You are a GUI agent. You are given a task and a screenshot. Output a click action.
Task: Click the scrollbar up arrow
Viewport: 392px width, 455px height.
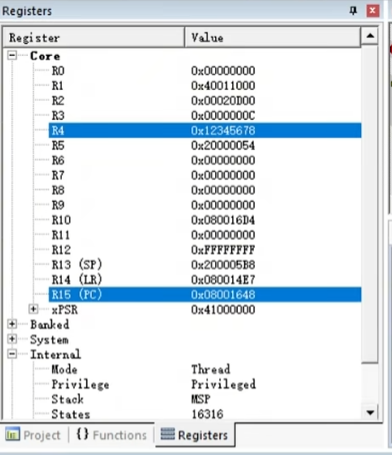370,36
